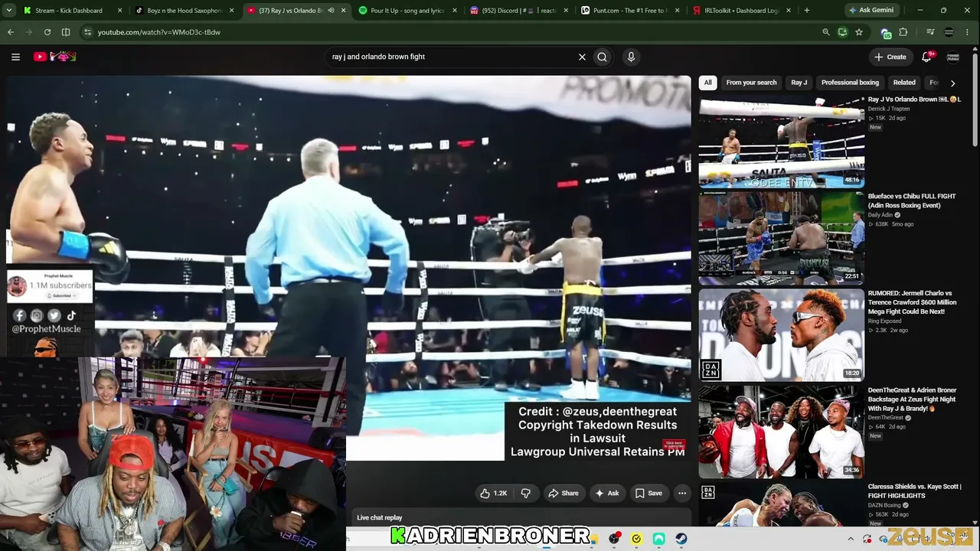Open the browser Extensions puzzle icon
Viewport: 980px width, 551px height.
[x=903, y=32]
